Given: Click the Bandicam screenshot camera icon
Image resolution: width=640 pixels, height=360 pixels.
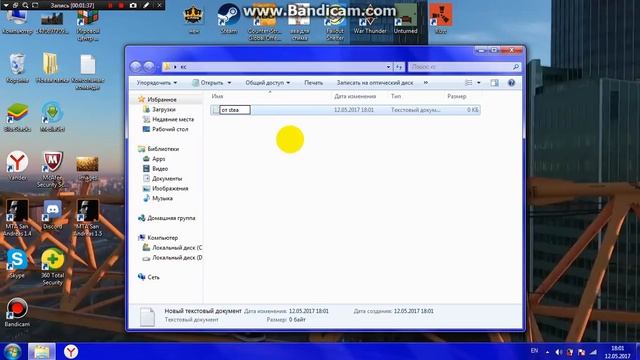Looking at the screenshot, I should pyautogui.click(x=133, y=5).
